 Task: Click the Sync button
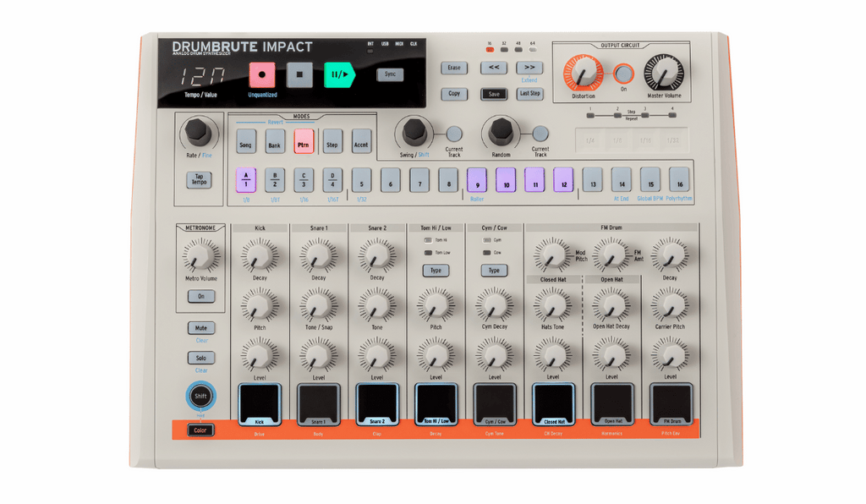pos(390,74)
